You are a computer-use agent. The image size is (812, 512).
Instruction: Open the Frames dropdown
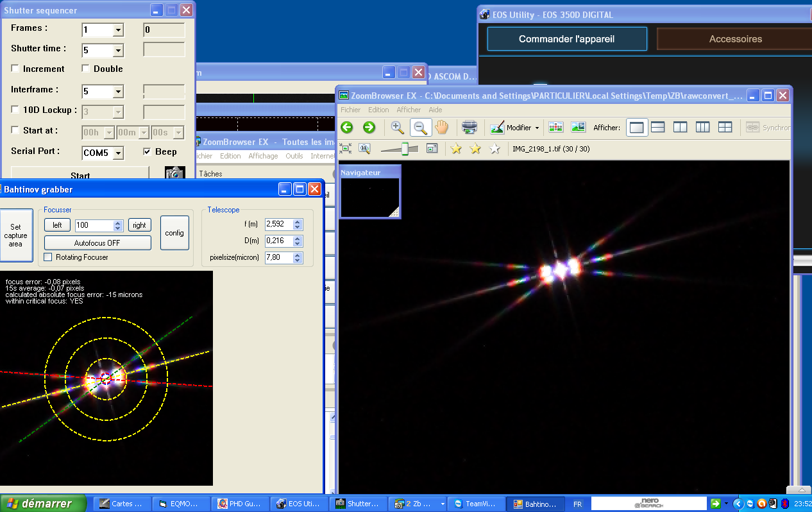(117, 30)
